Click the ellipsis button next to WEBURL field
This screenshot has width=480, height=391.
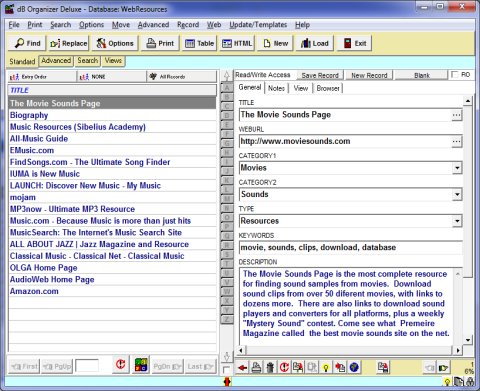click(456, 142)
